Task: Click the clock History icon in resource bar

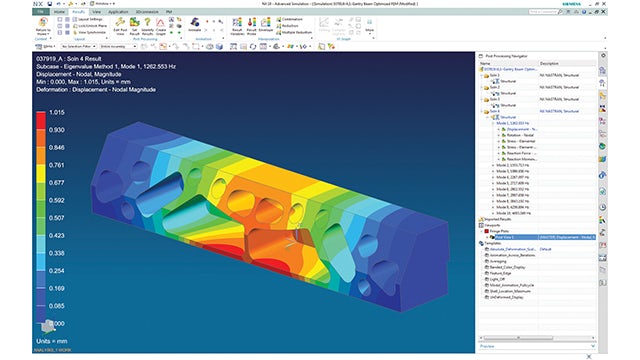Action: (602, 207)
